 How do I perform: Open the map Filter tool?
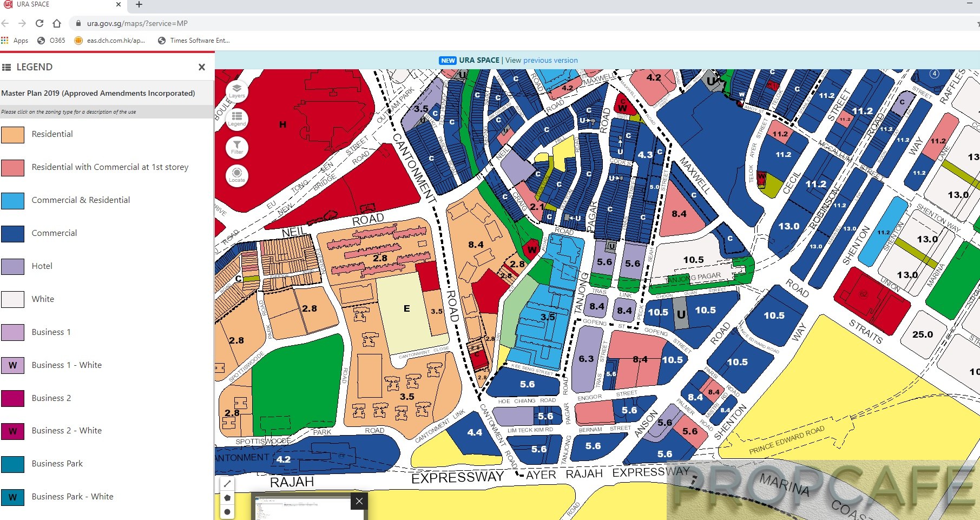point(236,147)
